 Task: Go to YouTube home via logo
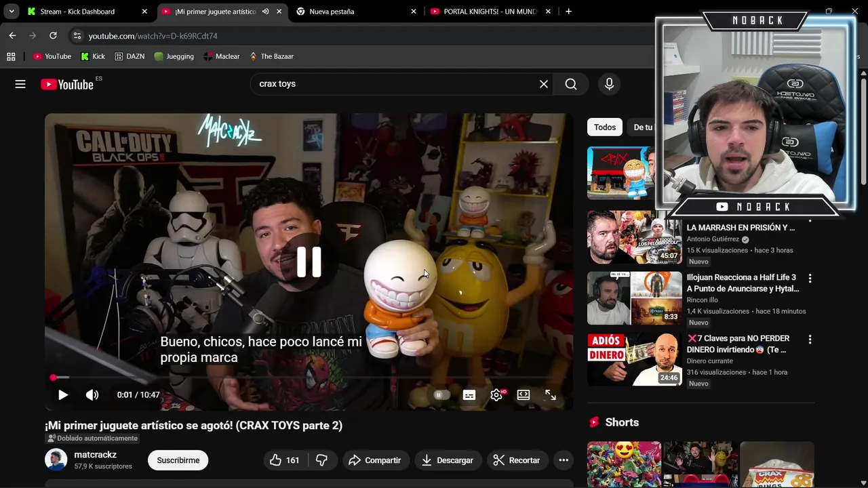click(67, 84)
